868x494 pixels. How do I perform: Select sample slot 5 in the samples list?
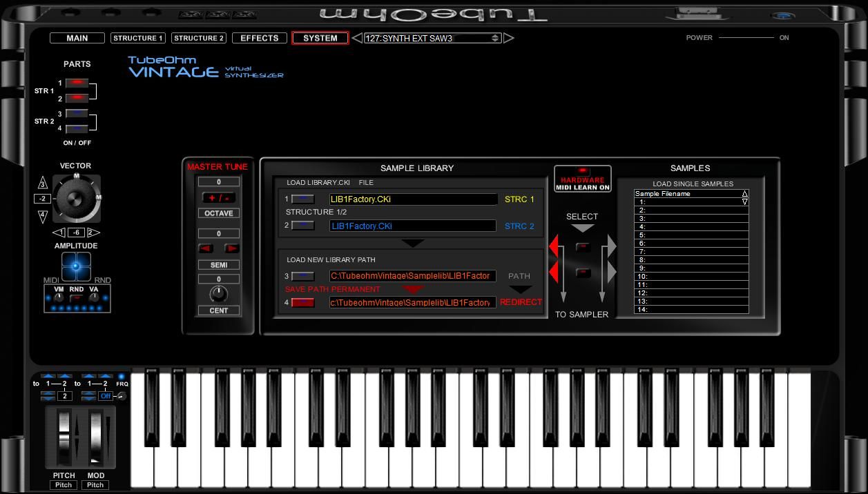[x=691, y=235]
